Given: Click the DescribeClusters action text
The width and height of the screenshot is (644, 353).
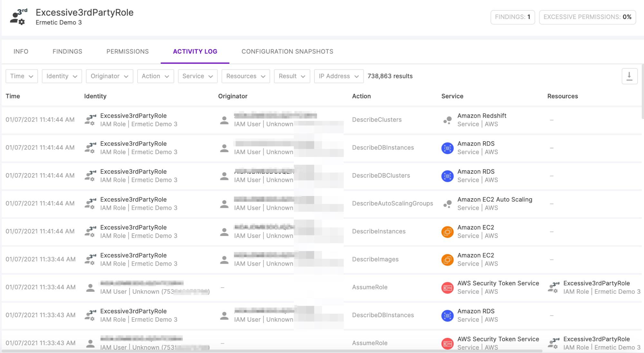Looking at the screenshot, I should (377, 120).
